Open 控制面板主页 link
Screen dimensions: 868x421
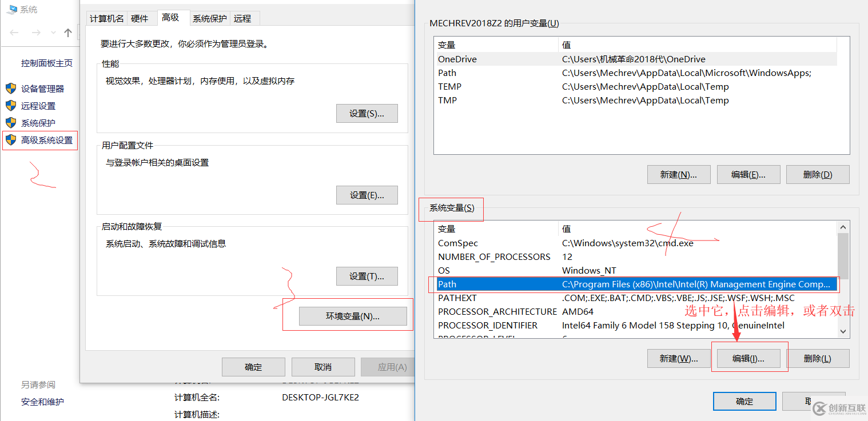point(46,63)
